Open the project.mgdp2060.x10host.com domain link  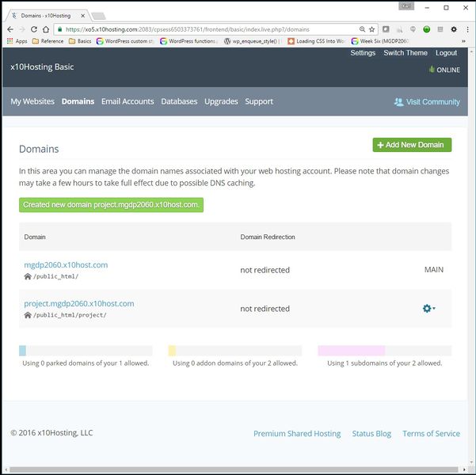(79, 303)
